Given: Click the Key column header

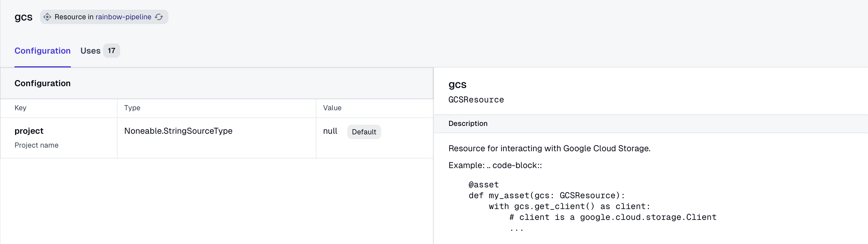Looking at the screenshot, I should 20,108.
